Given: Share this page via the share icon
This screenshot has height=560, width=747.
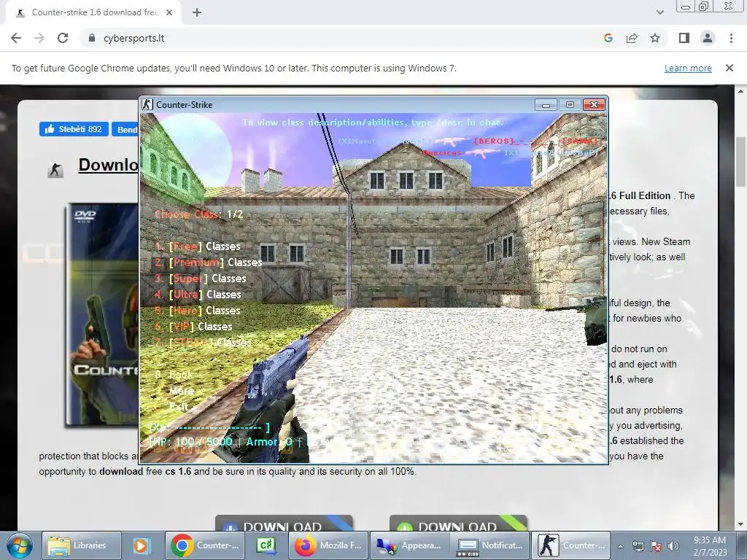Looking at the screenshot, I should coord(632,38).
